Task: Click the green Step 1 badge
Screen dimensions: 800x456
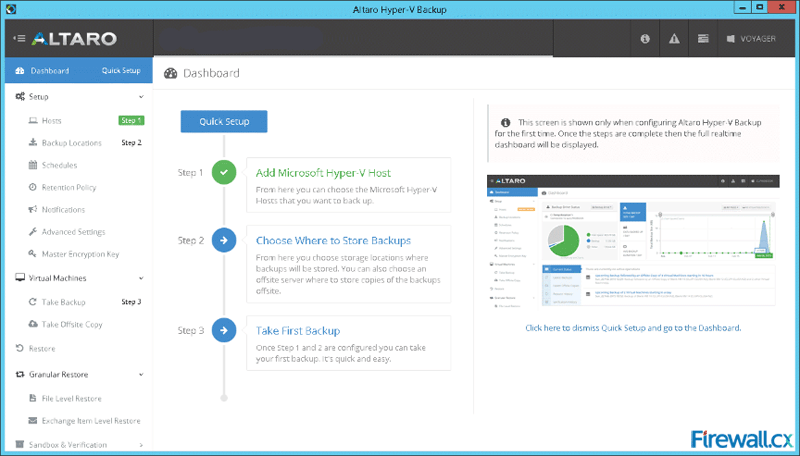Action: [131, 120]
